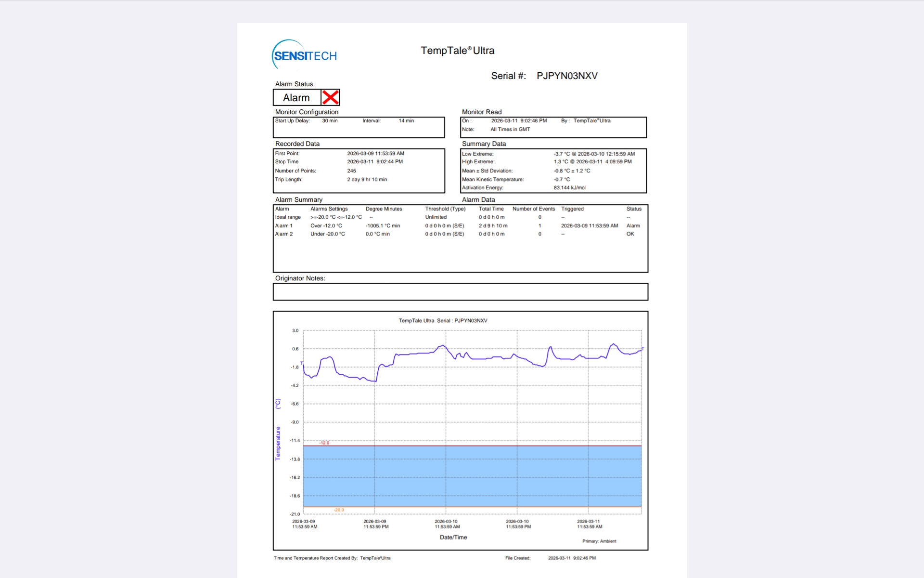Image resolution: width=924 pixels, height=578 pixels.
Task: Click the red X alarm icon
Action: pos(330,97)
